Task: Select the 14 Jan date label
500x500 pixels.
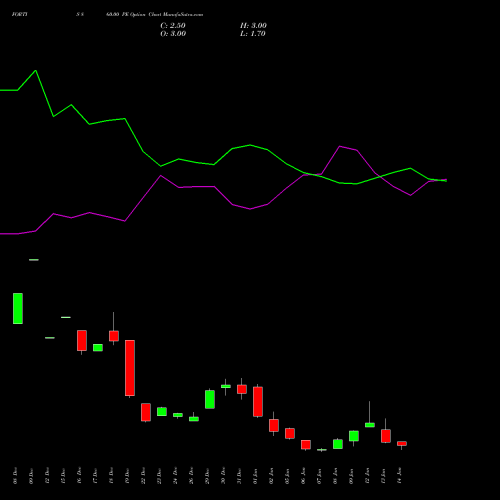Action: pos(400,476)
